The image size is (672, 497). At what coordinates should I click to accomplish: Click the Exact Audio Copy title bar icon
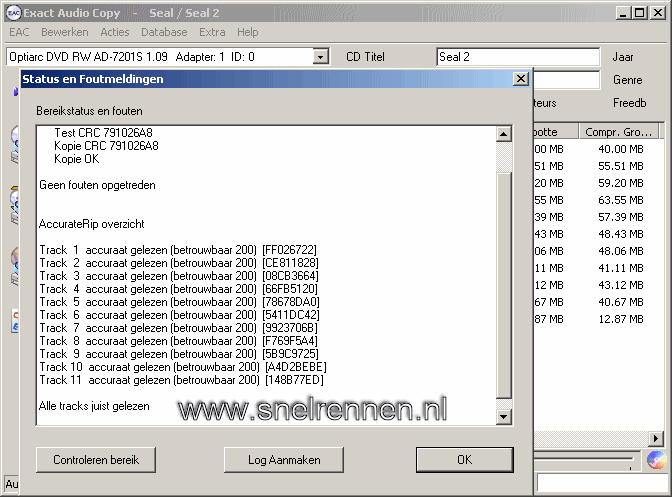tap(14, 13)
